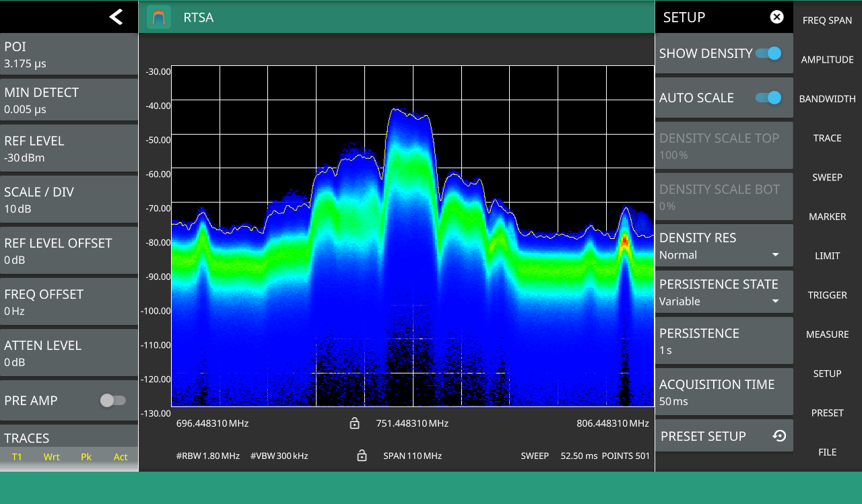Viewport: 862px width, 504px height.
Task: Collapse left panel with back arrow
Action: 116,17
